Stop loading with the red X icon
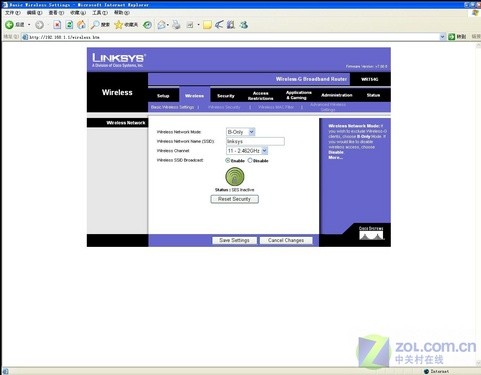Screen dimensions: 481x375 [x=57, y=25]
